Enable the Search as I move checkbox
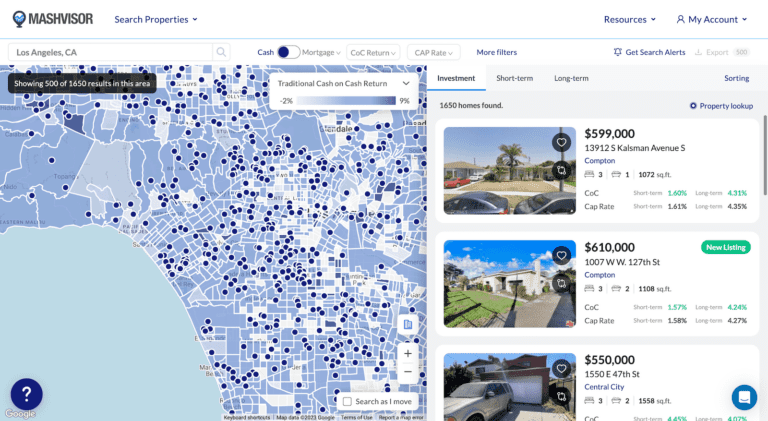This screenshot has height=421, width=768. click(x=347, y=401)
